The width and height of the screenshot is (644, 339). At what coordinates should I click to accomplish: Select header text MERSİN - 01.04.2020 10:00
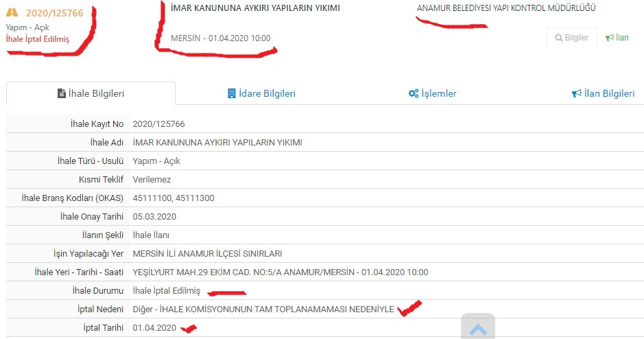click(221, 38)
